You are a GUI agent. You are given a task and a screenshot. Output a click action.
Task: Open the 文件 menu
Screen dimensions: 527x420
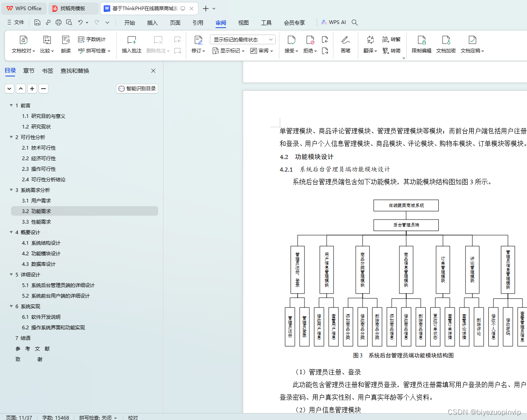[x=16, y=22]
